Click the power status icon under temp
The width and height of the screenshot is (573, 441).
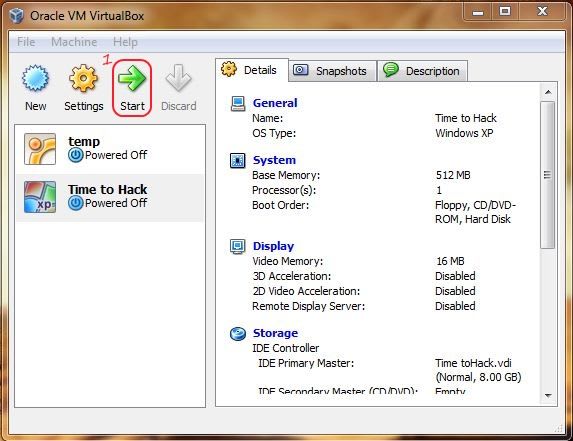[76, 155]
